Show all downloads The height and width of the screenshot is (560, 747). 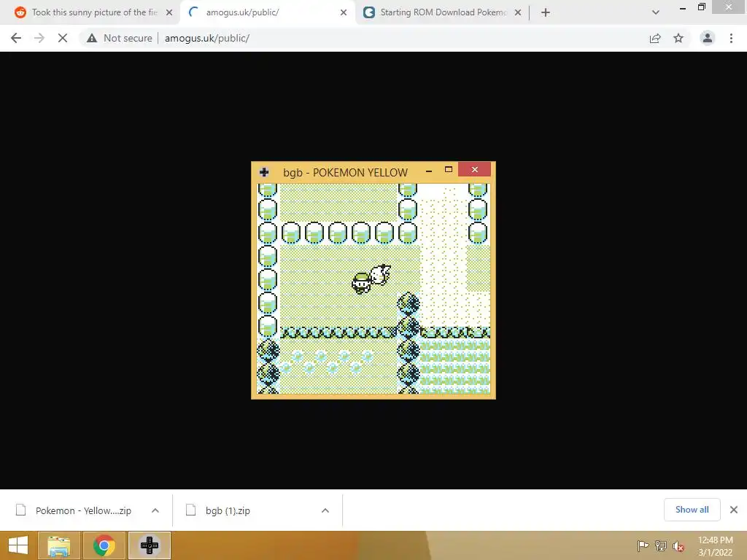tap(692, 510)
